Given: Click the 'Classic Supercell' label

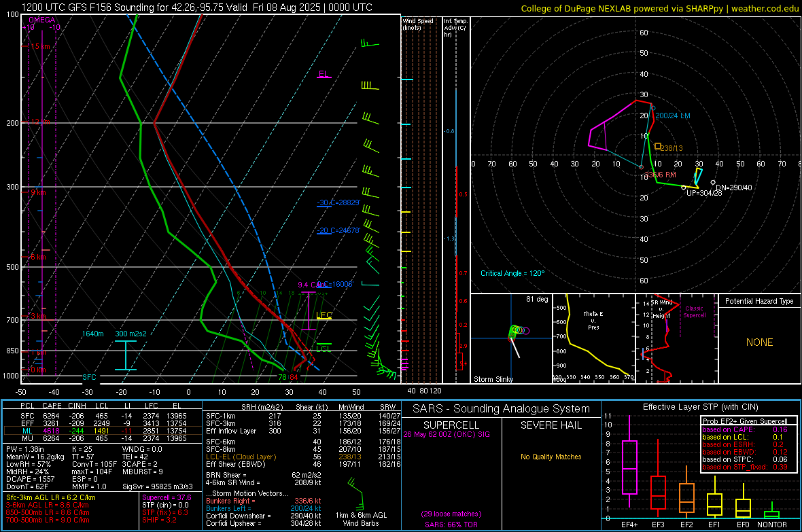Looking at the screenshot, I should click(694, 312).
